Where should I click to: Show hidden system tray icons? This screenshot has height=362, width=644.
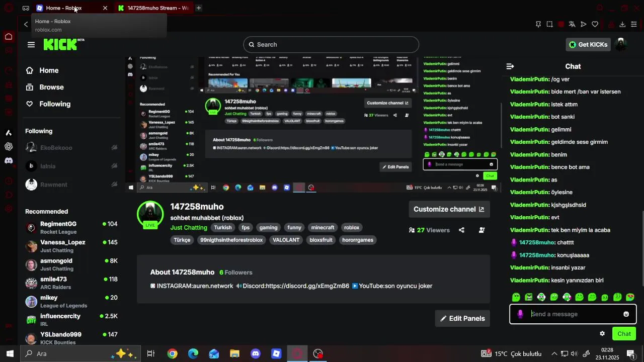[x=554, y=354]
